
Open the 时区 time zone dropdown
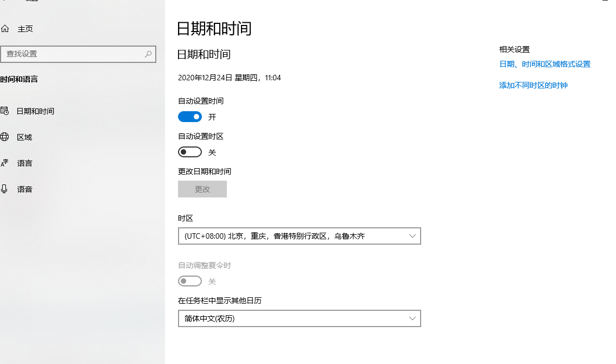[299, 235]
